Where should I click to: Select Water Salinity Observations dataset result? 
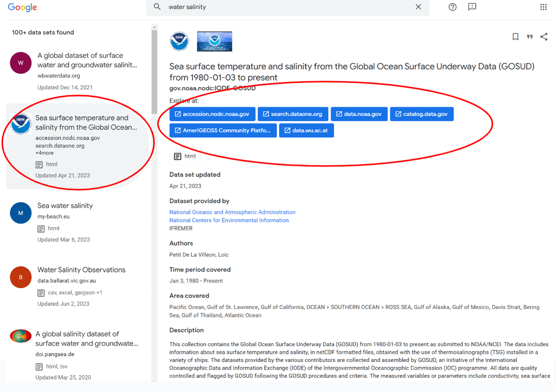(x=76, y=286)
